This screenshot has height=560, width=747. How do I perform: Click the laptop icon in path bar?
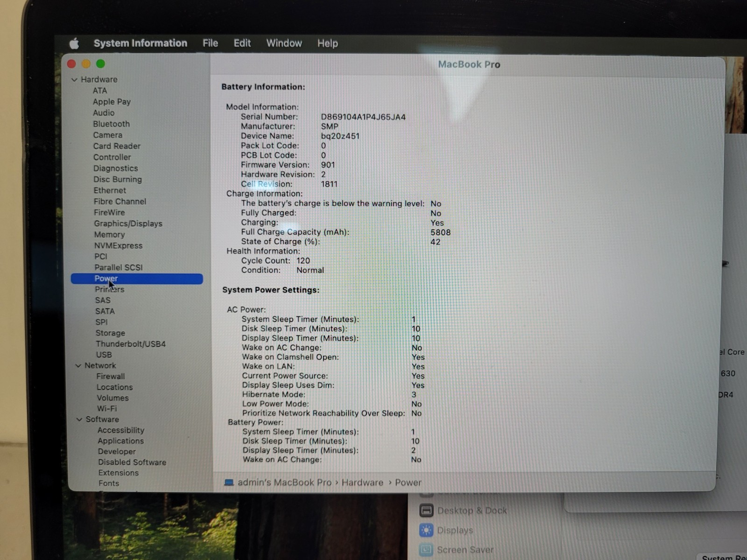coord(229,483)
